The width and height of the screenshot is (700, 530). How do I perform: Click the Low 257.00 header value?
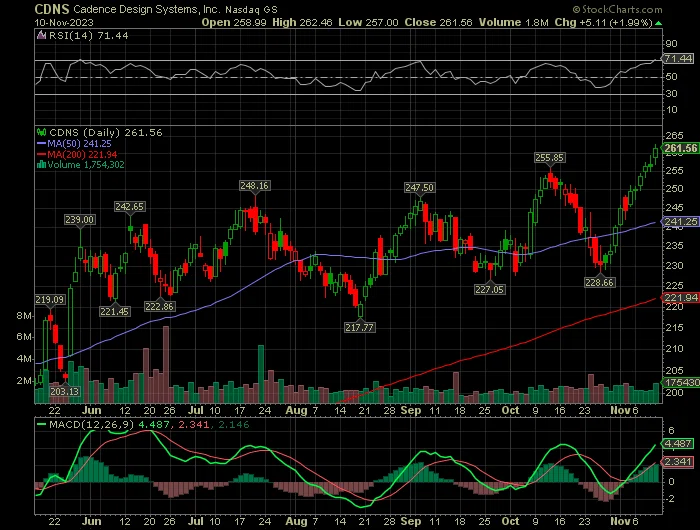(x=368, y=22)
